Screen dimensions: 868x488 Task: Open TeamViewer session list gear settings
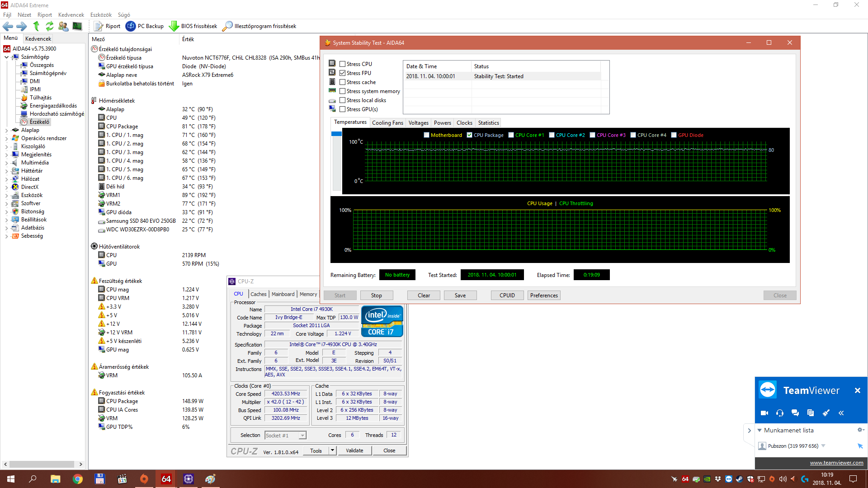[860, 430]
